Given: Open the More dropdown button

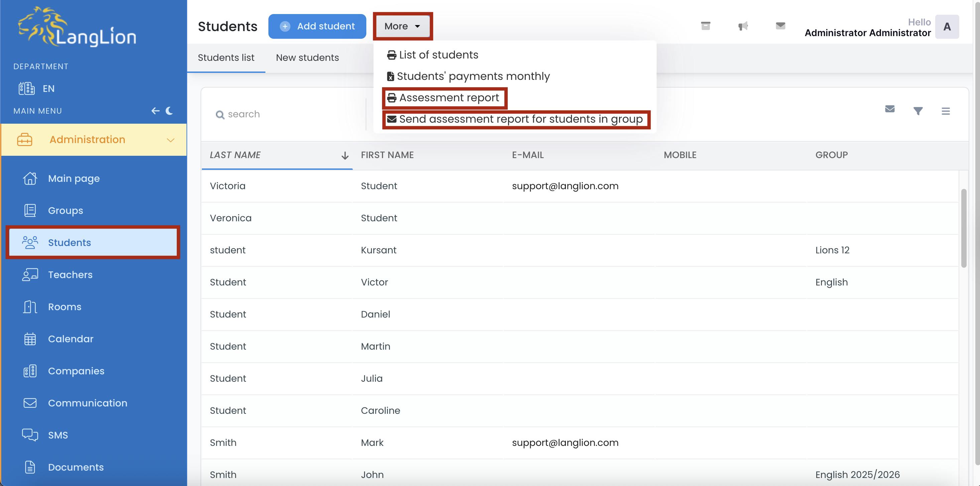Looking at the screenshot, I should point(402,26).
